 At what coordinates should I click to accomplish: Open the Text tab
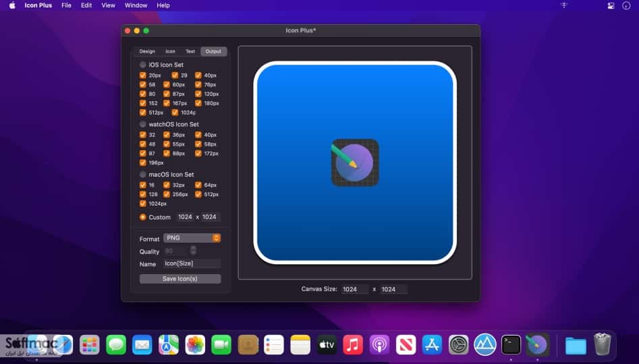190,51
